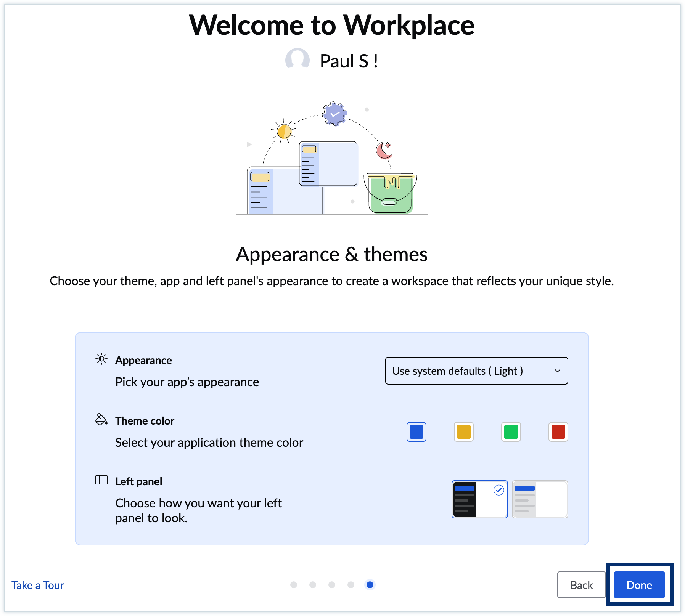This screenshot has width=685, height=616.
Task: Open the Appearance system defaults dropdown
Action: 476,370
